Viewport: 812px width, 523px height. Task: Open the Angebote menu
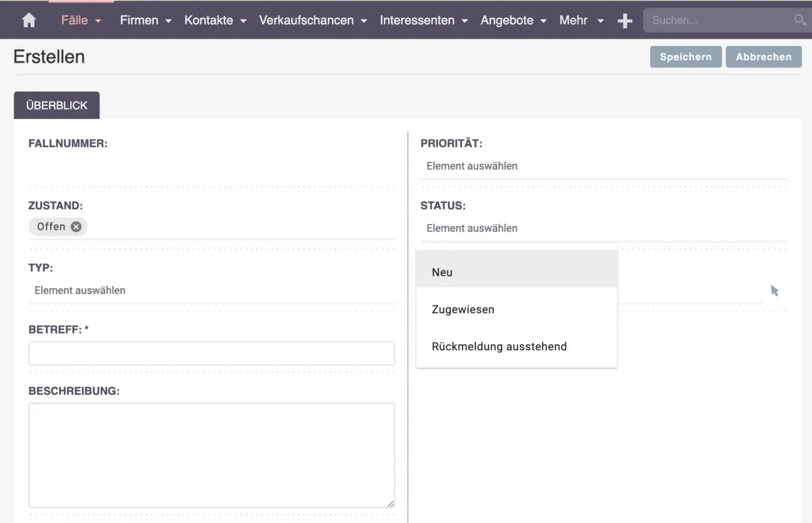(x=508, y=20)
